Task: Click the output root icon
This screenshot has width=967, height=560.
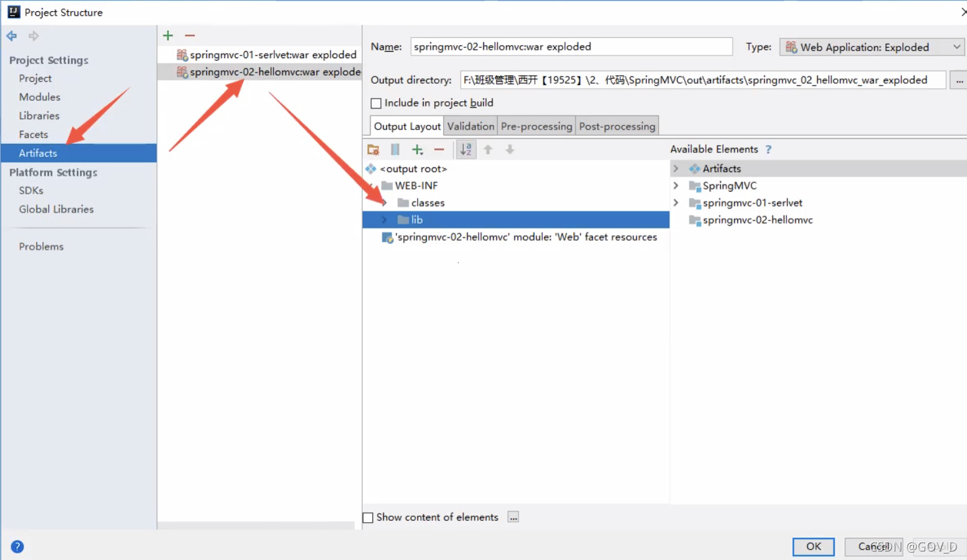Action: pos(371,169)
